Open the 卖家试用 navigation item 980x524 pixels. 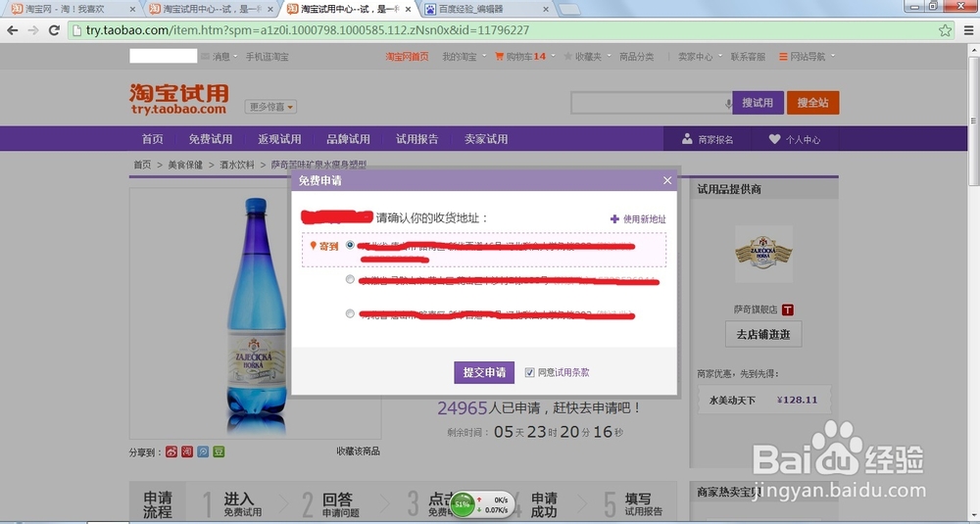[x=486, y=139]
